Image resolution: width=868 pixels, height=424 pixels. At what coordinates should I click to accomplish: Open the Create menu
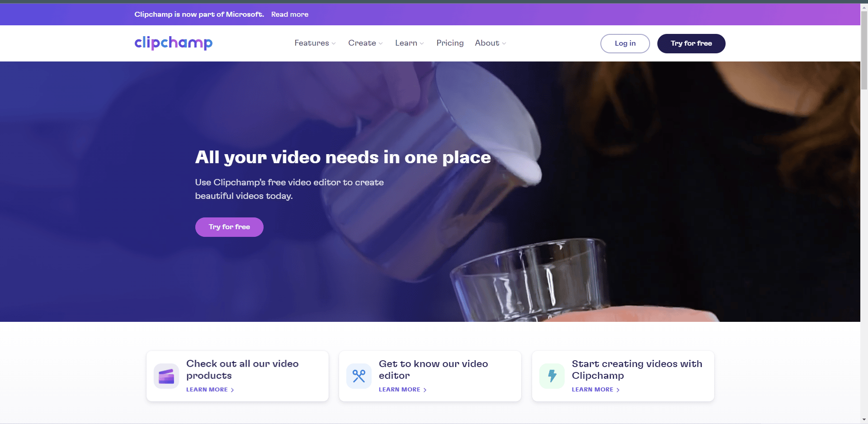click(x=365, y=43)
